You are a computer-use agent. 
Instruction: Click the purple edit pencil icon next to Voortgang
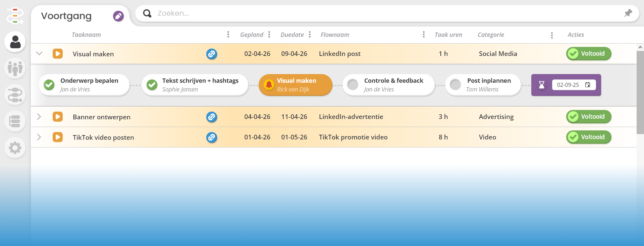tap(118, 16)
